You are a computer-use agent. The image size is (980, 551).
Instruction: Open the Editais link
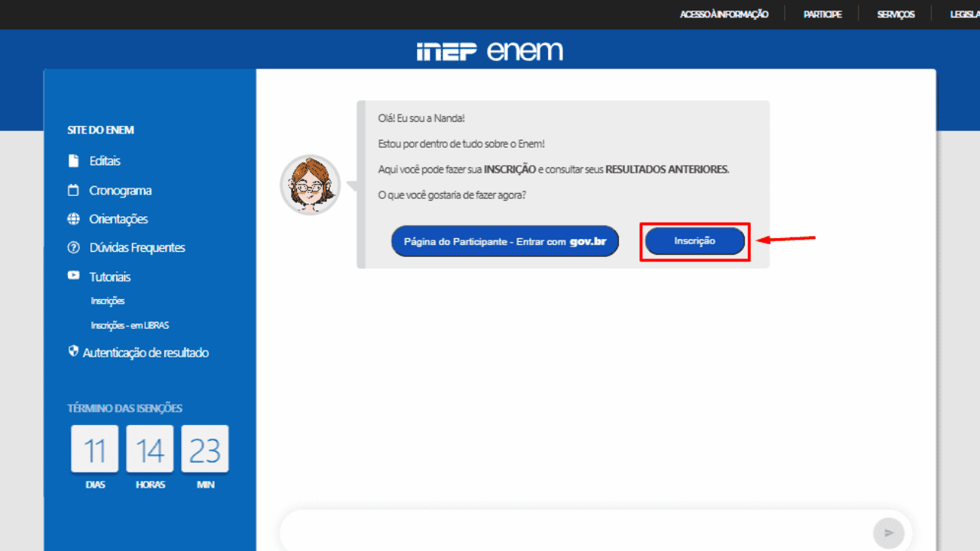point(105,161)
